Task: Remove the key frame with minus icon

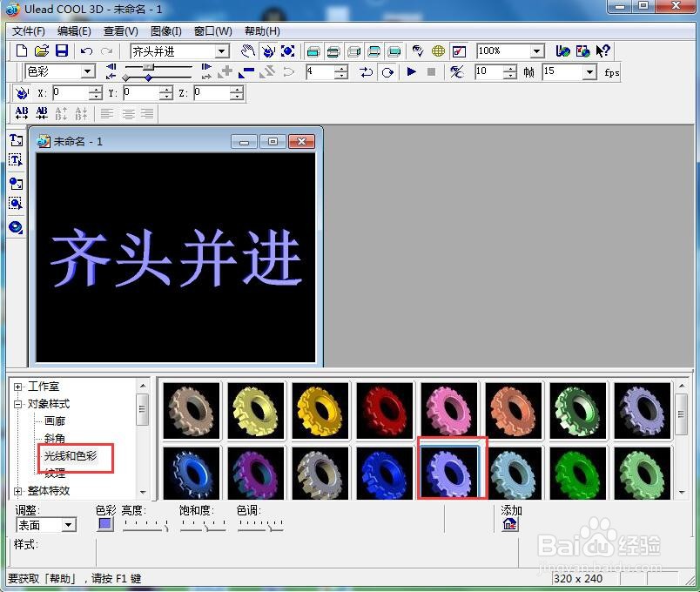Action: coord(246,72)
